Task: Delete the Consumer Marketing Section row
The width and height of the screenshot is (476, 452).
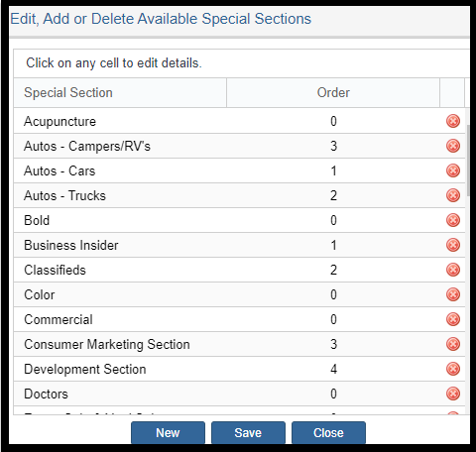Action: point(453,344)
